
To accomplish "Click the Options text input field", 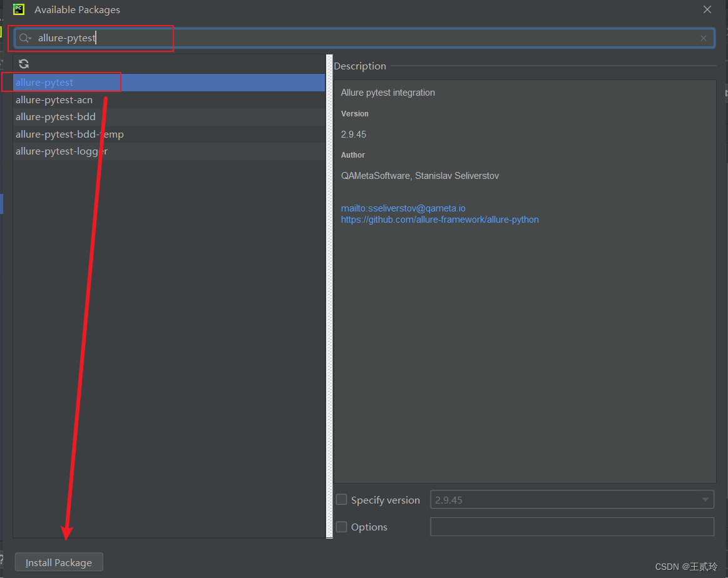I will pos(572,527).
